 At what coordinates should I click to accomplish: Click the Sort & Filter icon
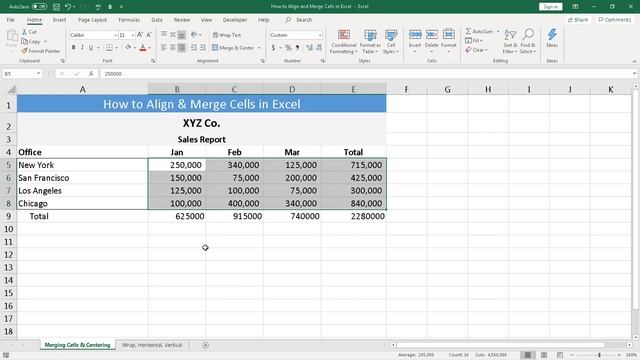pyautogui.click(x=510, y=35)
